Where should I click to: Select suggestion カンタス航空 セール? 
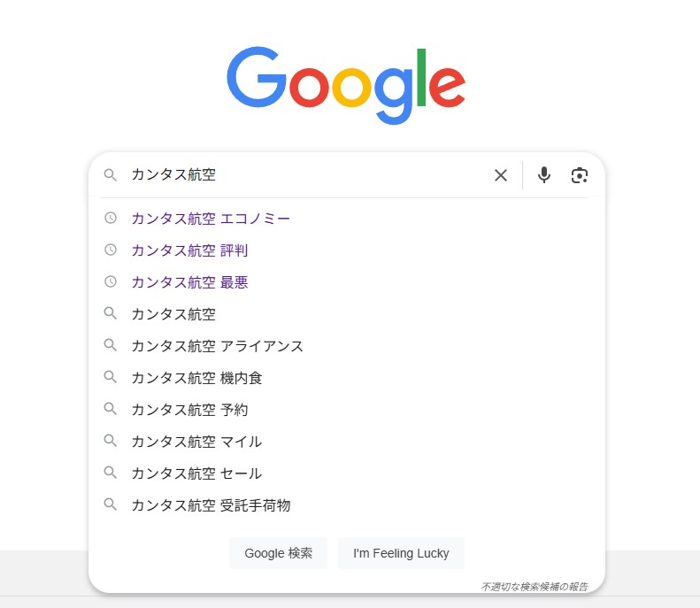pos(346,473)
